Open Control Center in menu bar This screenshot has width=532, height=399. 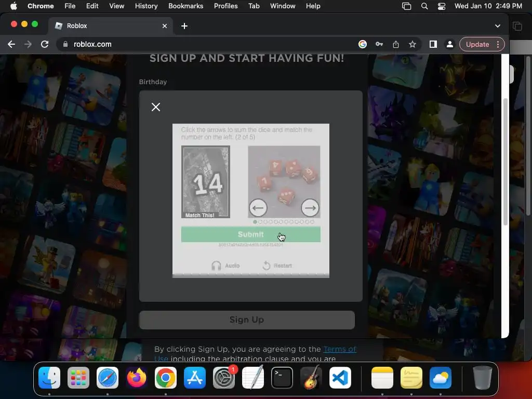[x=442, y=6]
